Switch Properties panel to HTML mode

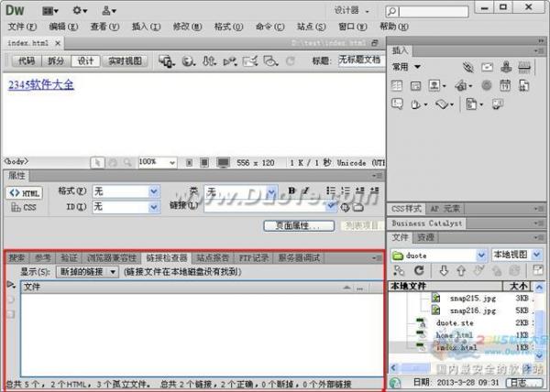tap(25, 193)
